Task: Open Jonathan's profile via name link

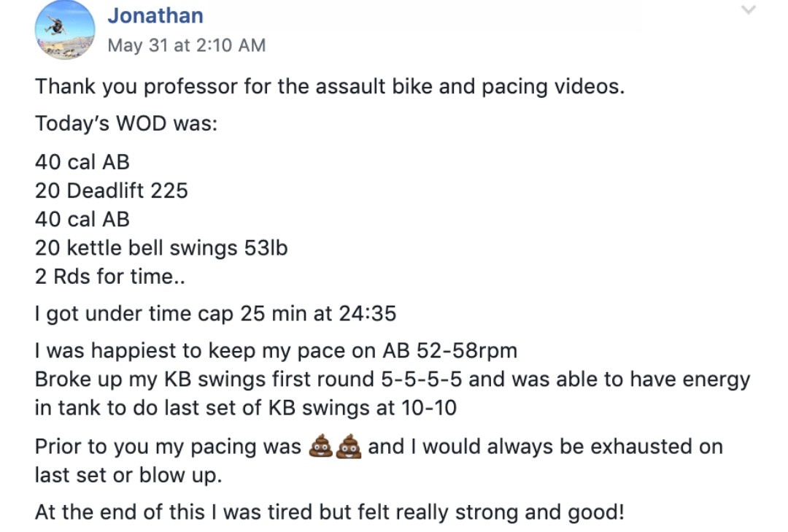Action: click(x=155, y=15)
